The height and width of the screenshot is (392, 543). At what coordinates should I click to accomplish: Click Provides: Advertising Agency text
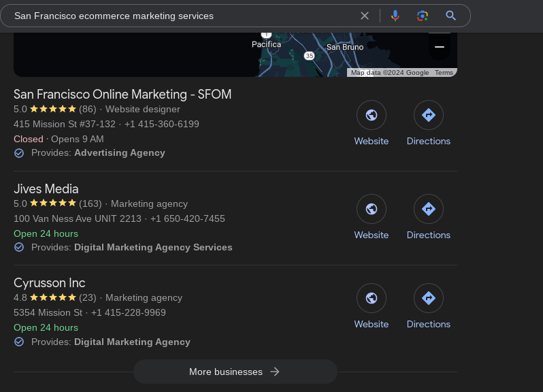tap(98, 153)
